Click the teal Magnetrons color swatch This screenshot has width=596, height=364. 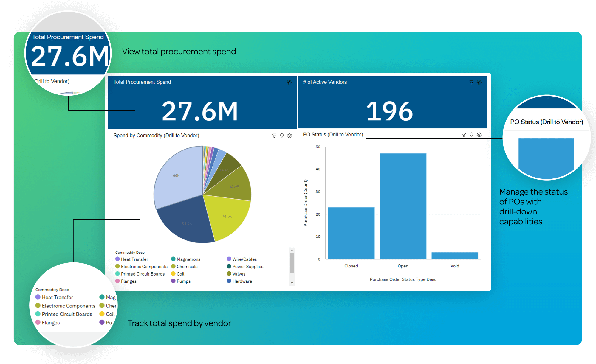tap(173, 259)
